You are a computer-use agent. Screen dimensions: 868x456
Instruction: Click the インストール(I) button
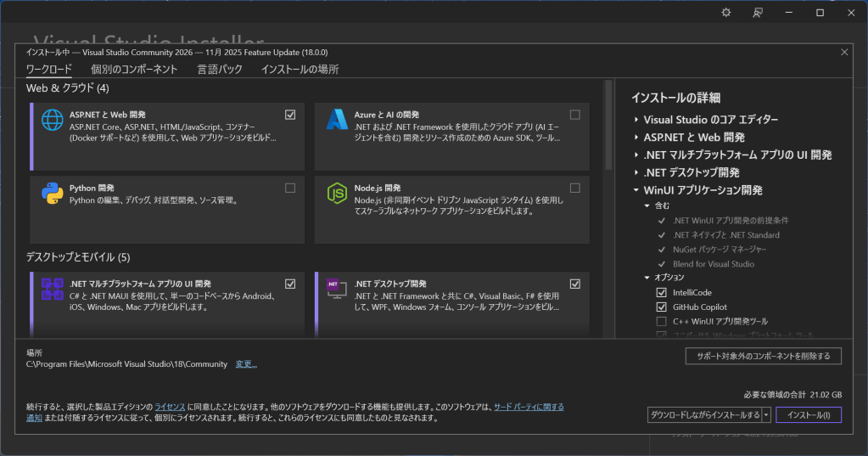pos(809,415)
